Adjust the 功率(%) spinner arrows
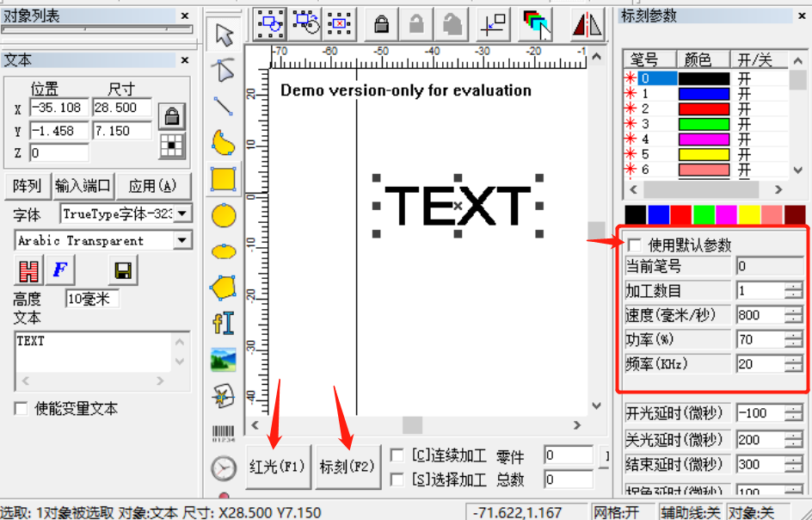 pos(793,339)
